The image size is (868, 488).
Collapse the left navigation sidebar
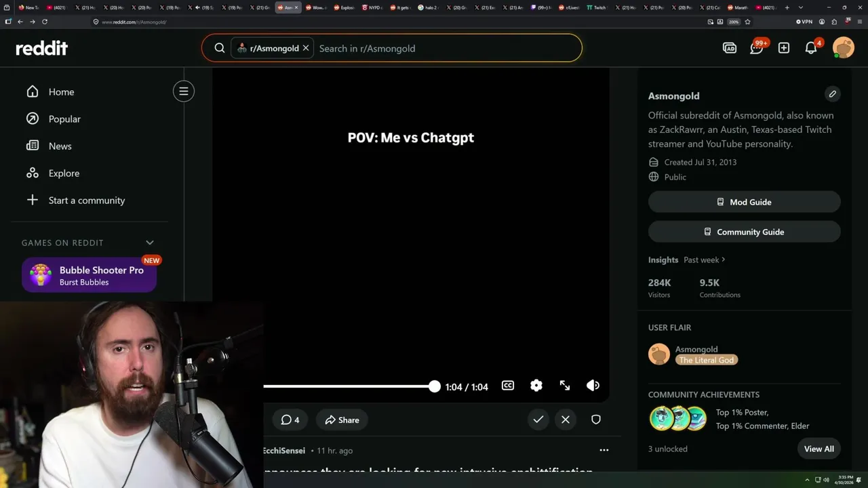click(184, 91)
